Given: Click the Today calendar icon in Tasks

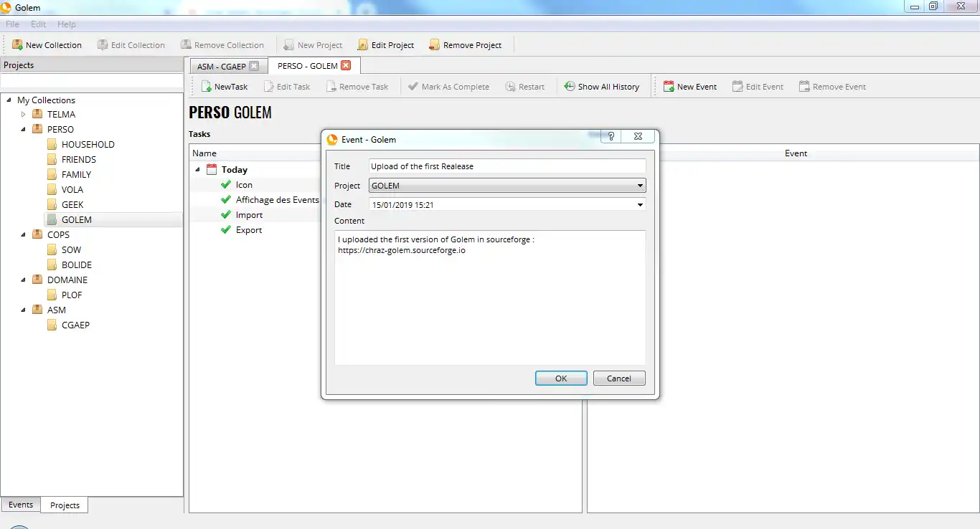Looking at the screenshot, I should [212, 170].
